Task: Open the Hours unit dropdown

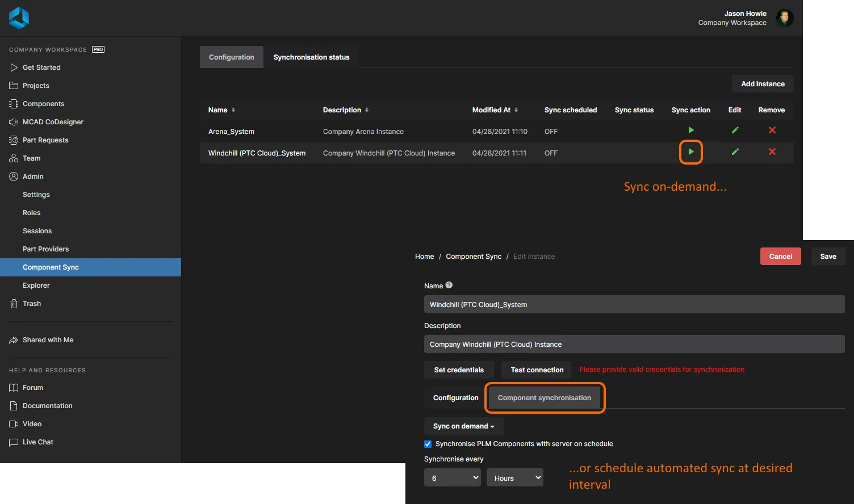Action: click(514, 478)
